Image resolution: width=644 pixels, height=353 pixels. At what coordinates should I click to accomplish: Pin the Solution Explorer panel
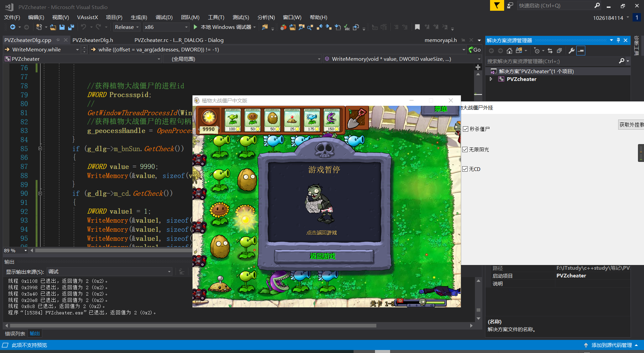[x=618, y=40]
